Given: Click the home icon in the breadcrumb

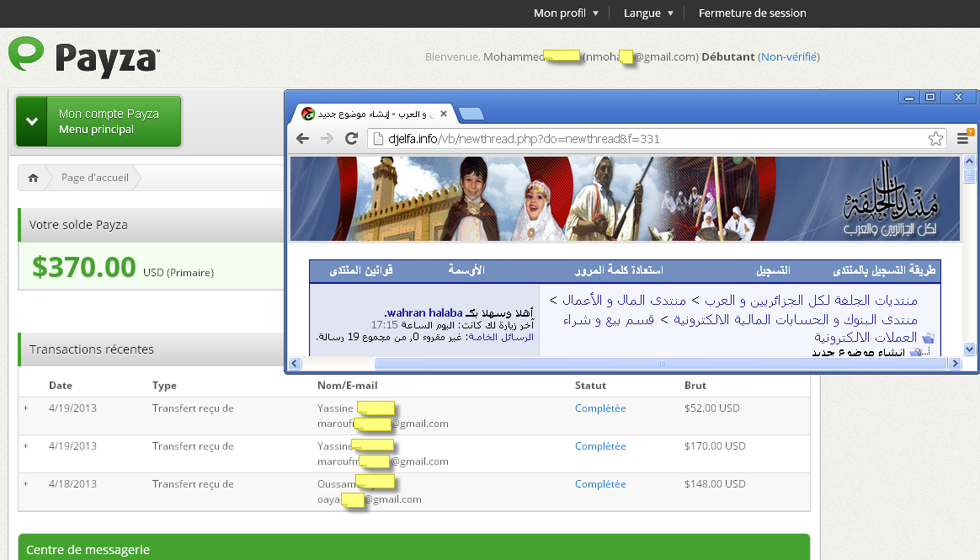Looking at the screenshot, I should pos(33,179).
